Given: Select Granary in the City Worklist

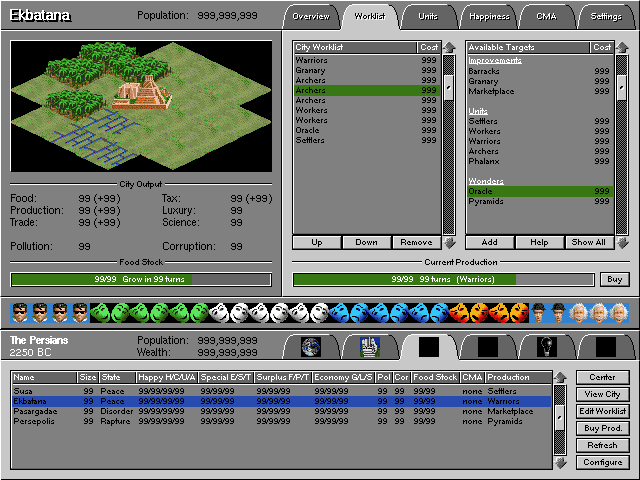Looking at the screenshot, I should (367, 70).
